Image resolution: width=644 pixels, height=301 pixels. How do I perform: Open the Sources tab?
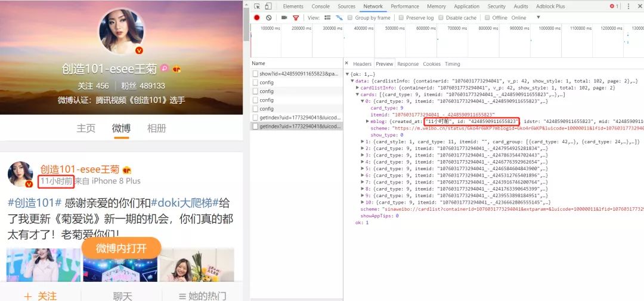click(x=346, y=6)
